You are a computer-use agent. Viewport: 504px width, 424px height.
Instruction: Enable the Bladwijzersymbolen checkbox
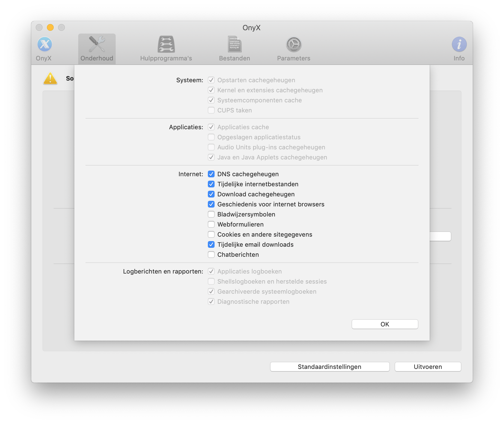click(x=211, y=214)
